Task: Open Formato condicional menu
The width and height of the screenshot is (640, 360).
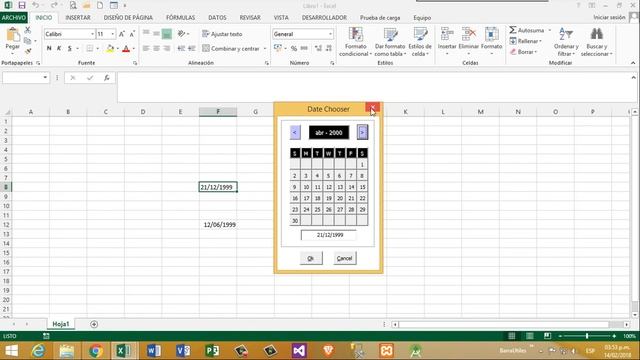Action: [356, 42]
